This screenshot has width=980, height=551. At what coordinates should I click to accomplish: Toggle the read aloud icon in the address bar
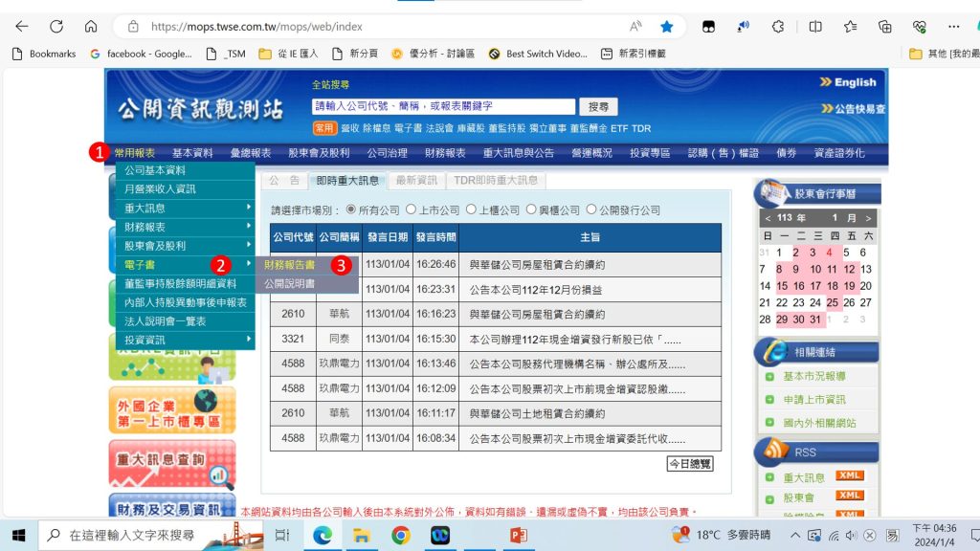pos(635,26)
